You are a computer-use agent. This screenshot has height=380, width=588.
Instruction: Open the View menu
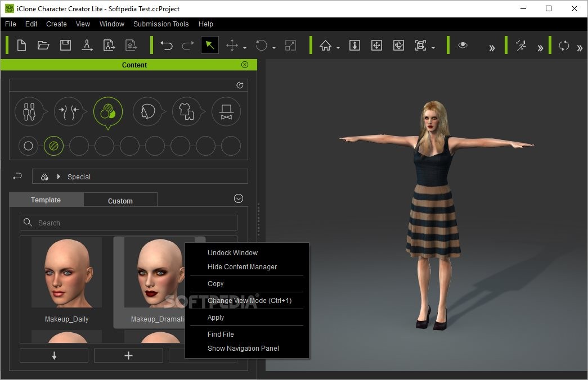click(x=83, y=24)
